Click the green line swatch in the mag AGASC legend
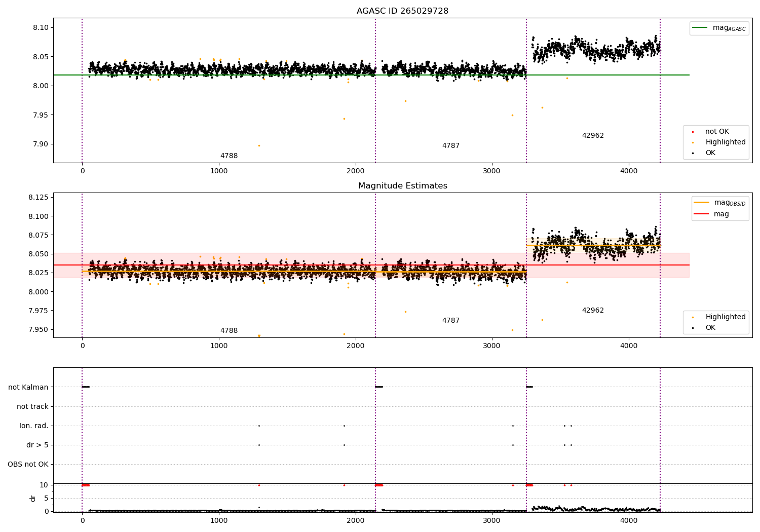The image size is (760, 532). click(700, 28)
